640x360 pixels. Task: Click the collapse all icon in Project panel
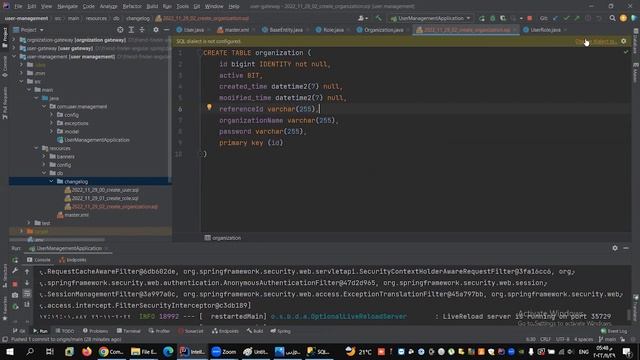point(142,30)
